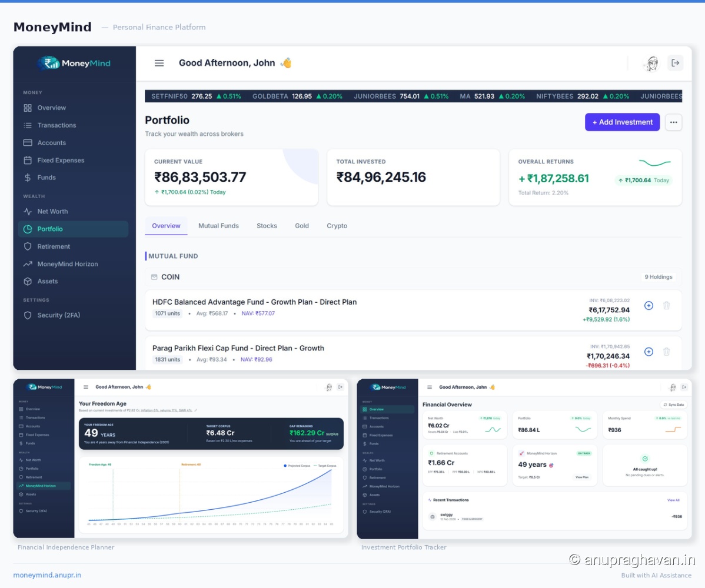This screenshot has height=588, width=705.
Task: Click Net Worth ₹6.02 Cr card in thumbnail
Action: tap(465, 425)
